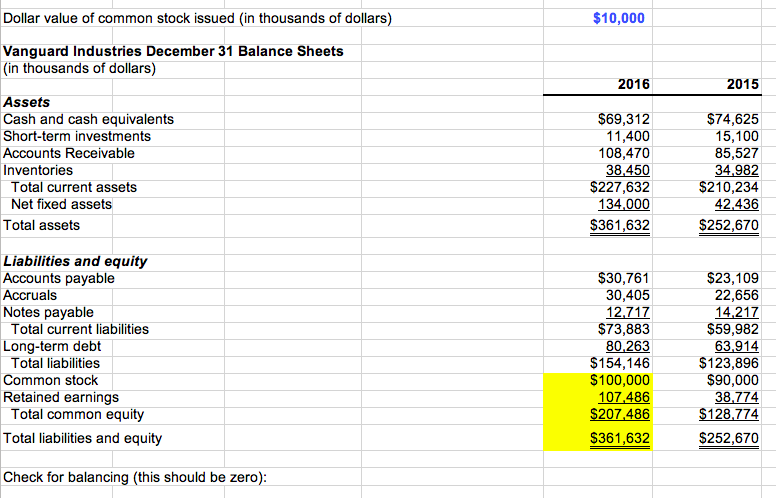
Task: Click 2015 total common equity $128,774
Action: (728, 414)
